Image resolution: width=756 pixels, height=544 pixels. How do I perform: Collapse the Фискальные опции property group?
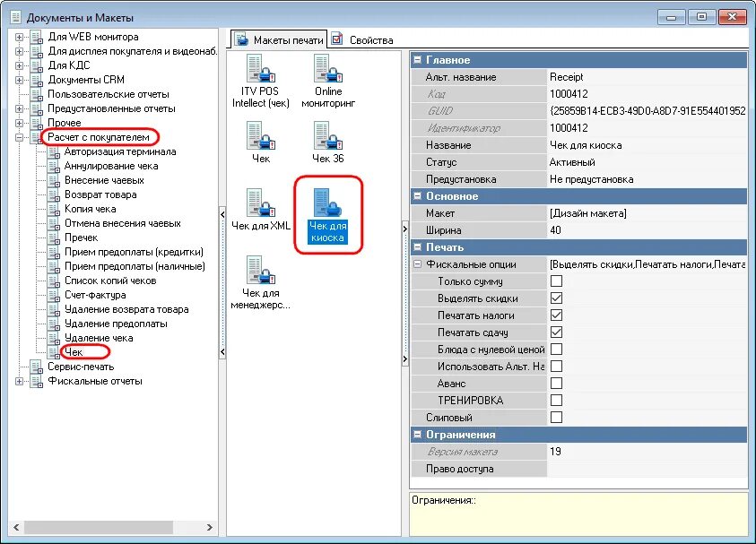[419, 263]
